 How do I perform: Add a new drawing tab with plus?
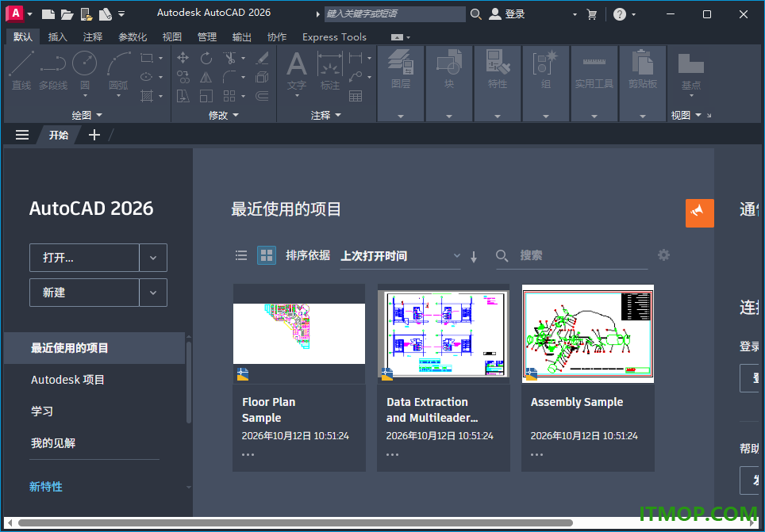tap(94, 135)
